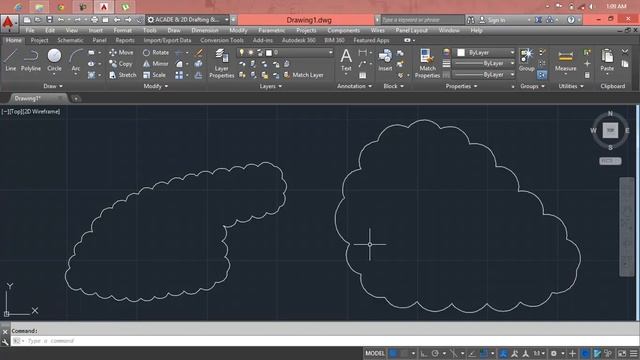The width and height of the screenshot is (640, 360).
Task: Toggle ortho mode in status bar
Action: point(424,353)
